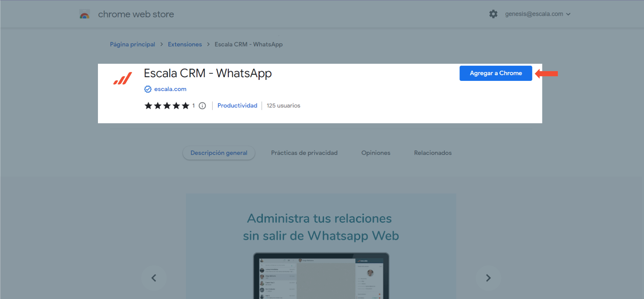This screenshot has width=644, height=299.
Task: Open the Opiniones tab
Action: (376, 153)
